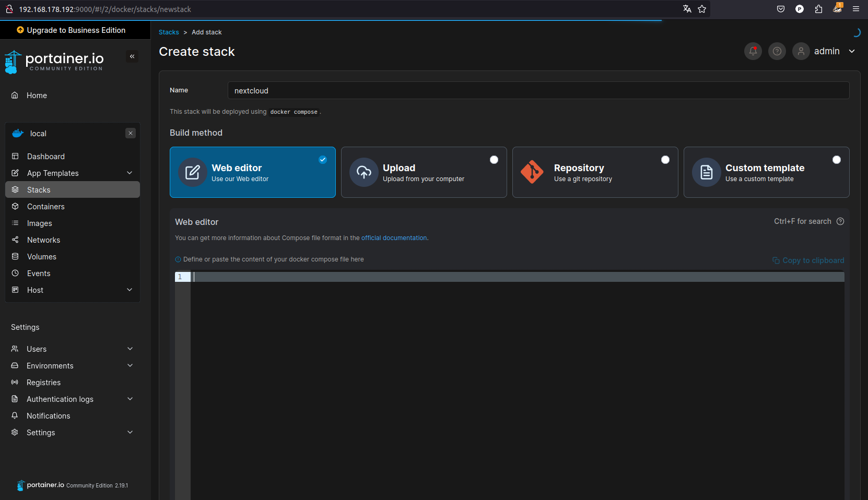Screen dimensions: 868x500
Task: Click the notifications bell icon in header
Action: click(753, 51)
